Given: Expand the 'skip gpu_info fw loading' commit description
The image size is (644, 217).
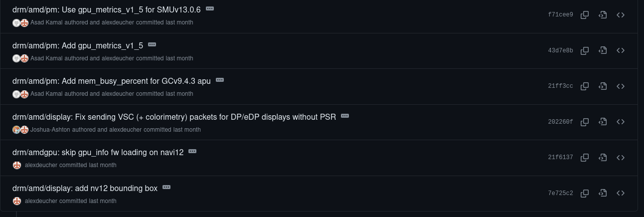Looking at the screenshot, I should (192, 152).
